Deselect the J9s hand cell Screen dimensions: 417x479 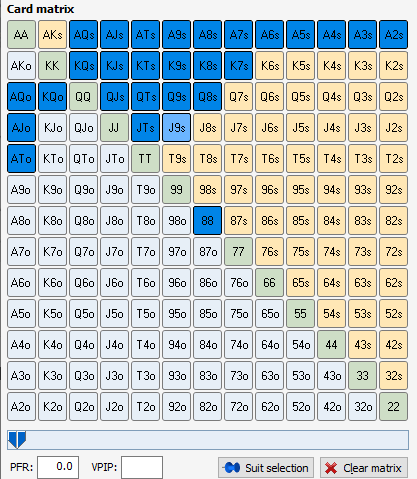click(176, 128)
